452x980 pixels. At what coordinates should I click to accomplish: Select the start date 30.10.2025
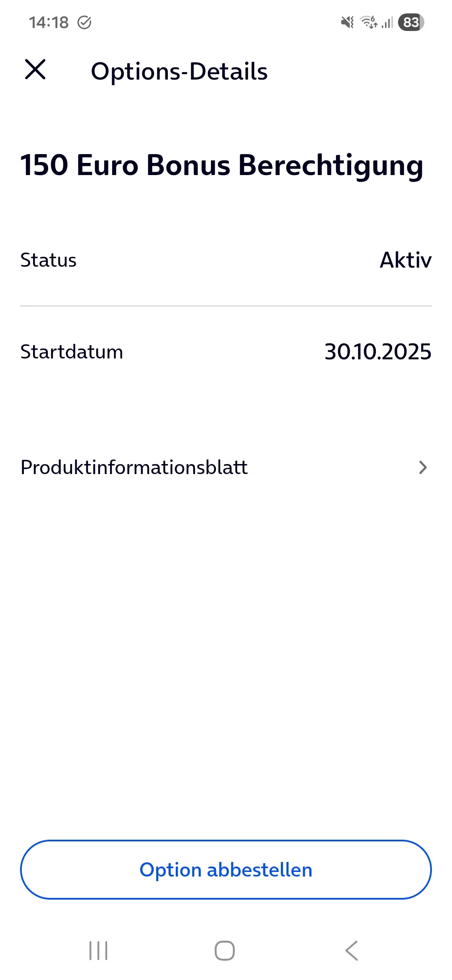[x=378, y=352]
